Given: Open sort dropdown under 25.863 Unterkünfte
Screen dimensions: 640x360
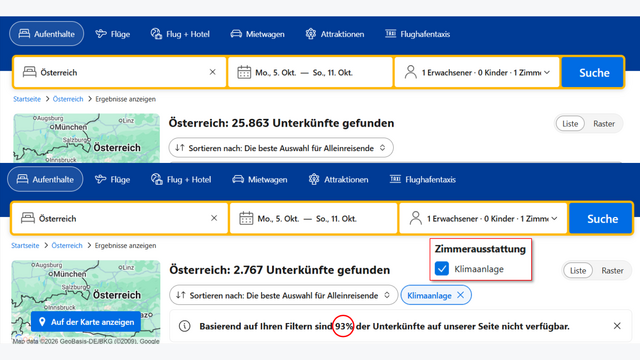Looking at the screenshot, I should (281, 148).
